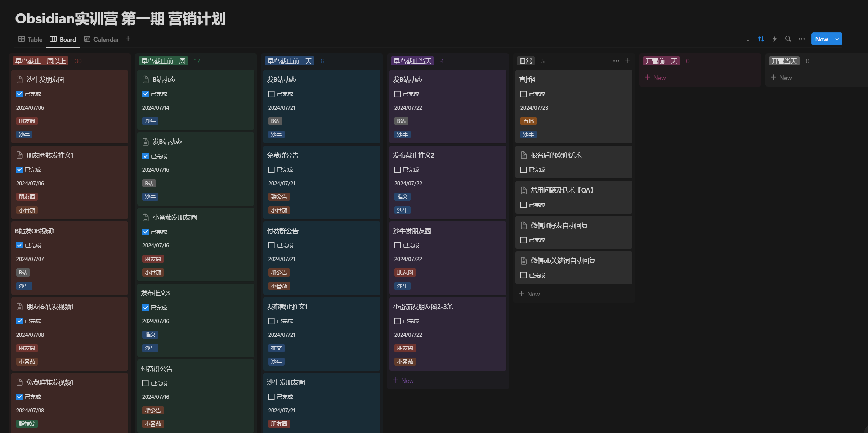
Task: Click the blue New button
Action: pyautogui.click(x=822, y=39)
